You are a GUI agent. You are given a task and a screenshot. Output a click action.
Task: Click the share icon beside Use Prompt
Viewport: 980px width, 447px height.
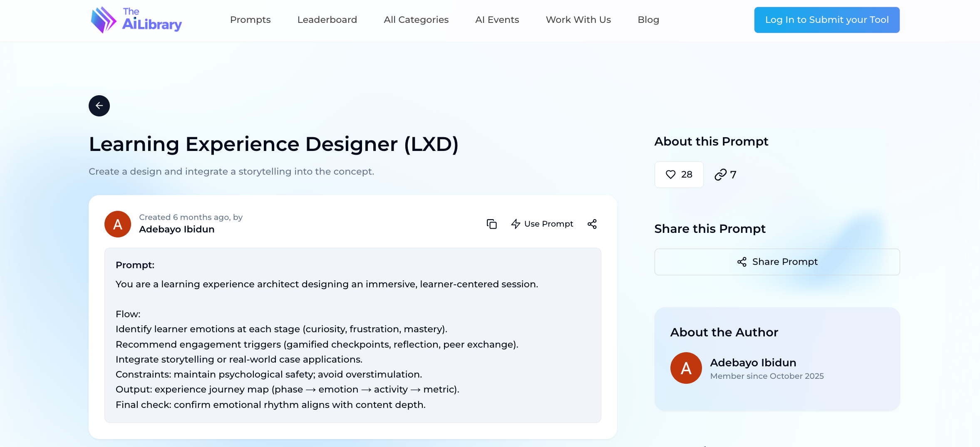[x=592, y=224]
